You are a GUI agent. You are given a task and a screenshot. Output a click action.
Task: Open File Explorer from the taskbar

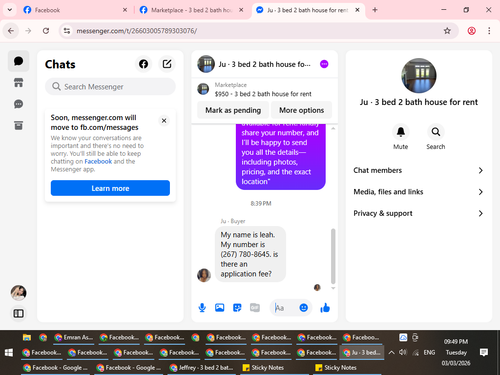point(27,337)
